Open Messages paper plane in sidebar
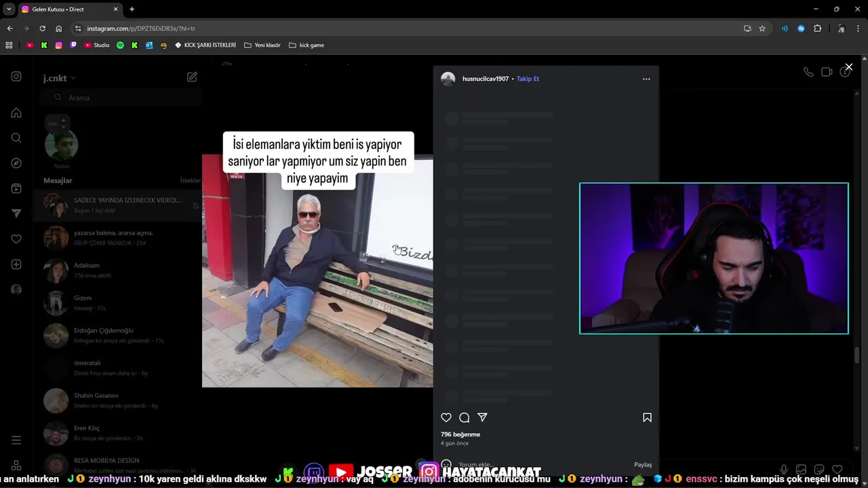Image resolution: width=868 pixels, height=488 pixels. point(16,213)
